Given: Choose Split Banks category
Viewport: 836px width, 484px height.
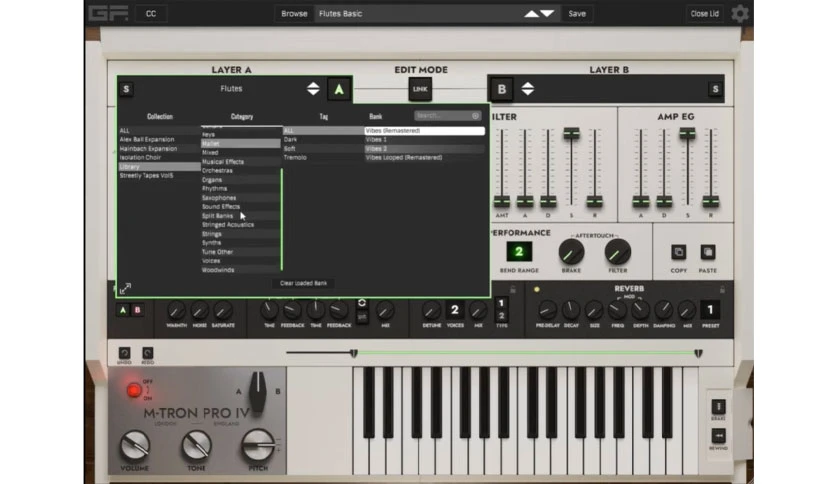Looking at the screenshot, I should tap(240, 216).
